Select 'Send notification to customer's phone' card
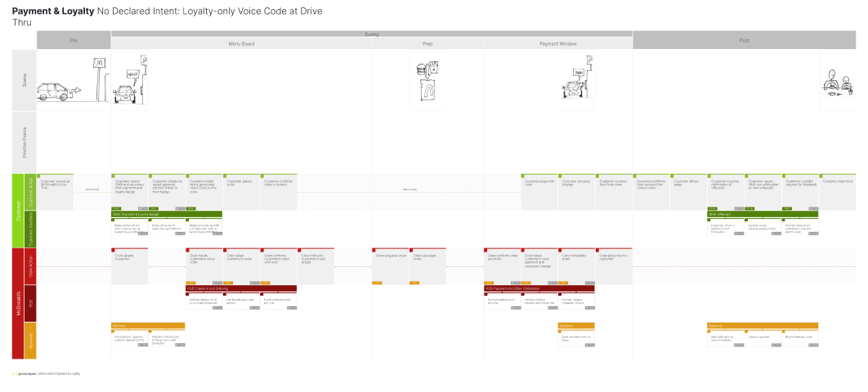The image size is (868, 392). 725,338
